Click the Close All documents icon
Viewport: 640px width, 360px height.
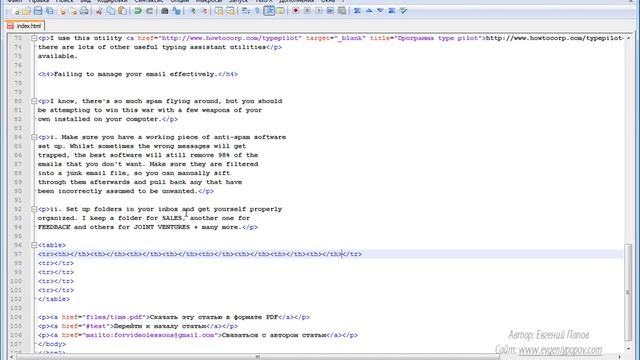73,11
